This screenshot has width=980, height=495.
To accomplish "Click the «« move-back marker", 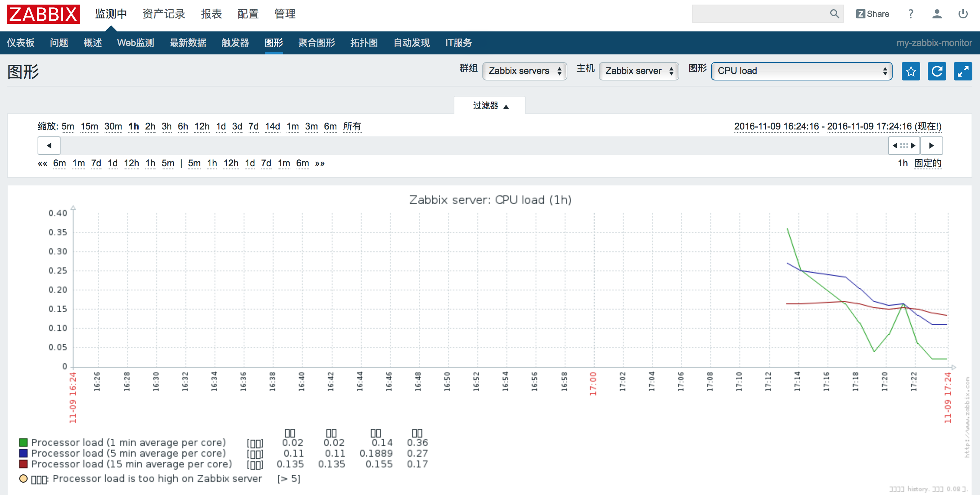I will click(x=43, y=164).
